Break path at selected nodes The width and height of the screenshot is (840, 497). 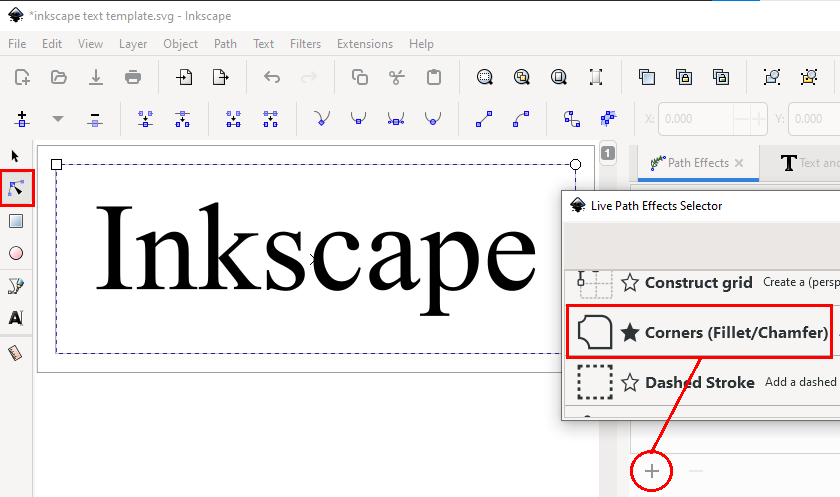click(182, 119)
